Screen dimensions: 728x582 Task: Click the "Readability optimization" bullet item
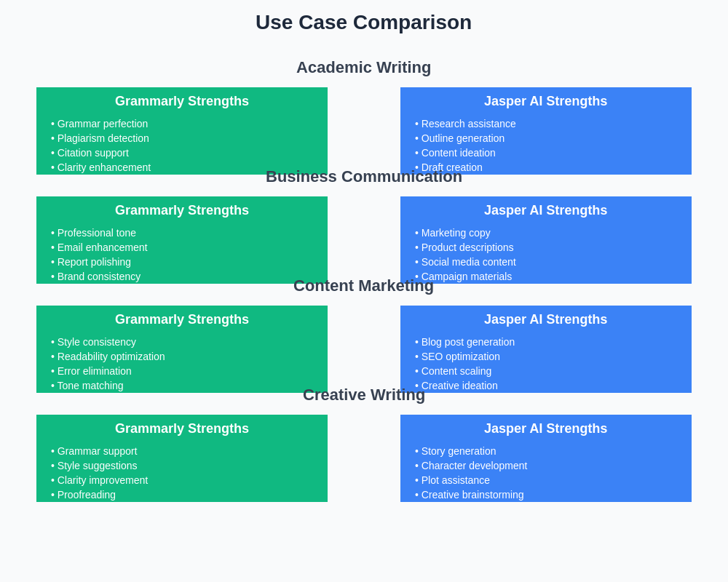pos(111,356)
